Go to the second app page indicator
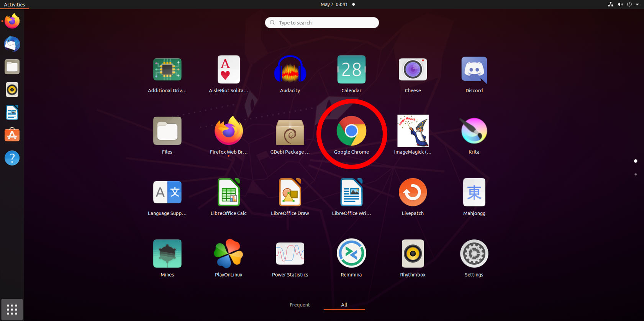Screen dimensions: 644x321 pos(636,175)
